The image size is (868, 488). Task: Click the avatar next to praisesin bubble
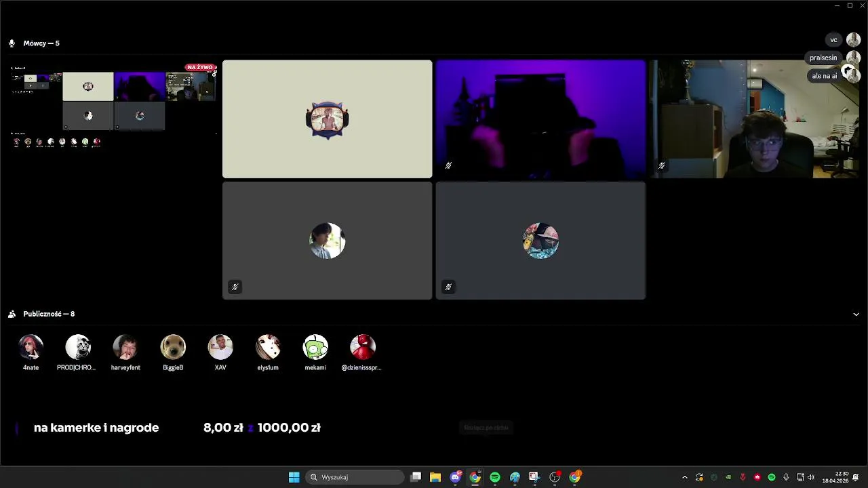pyautogui.click(x=853, y=58)
